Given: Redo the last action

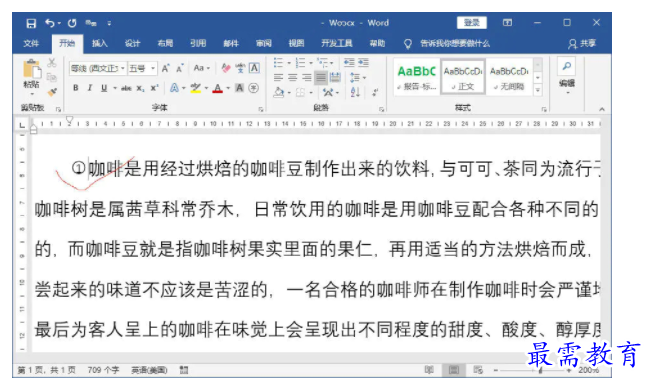Looking at the screenshot, I should [x=72, y=23].
